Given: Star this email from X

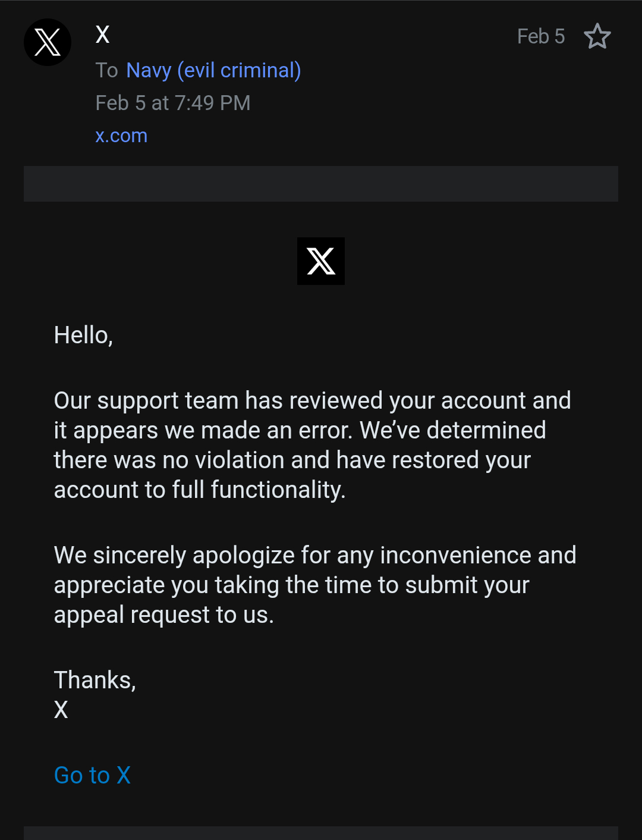Looking at the screenshot, I should [597, 36].
